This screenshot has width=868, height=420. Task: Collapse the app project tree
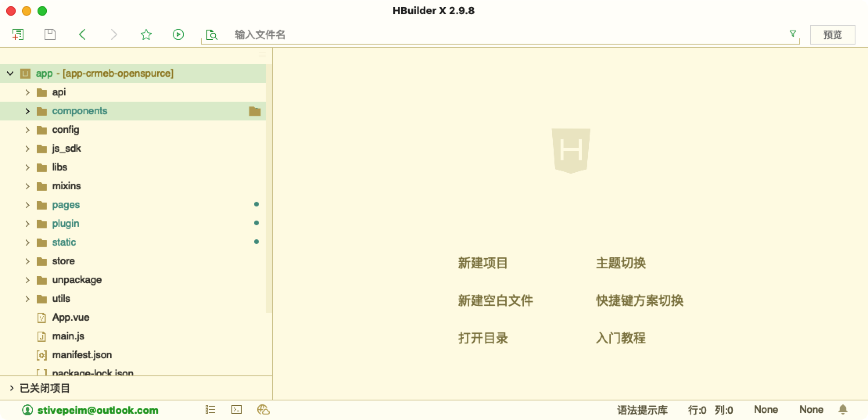pyautogui.click(x=10, y=73)
